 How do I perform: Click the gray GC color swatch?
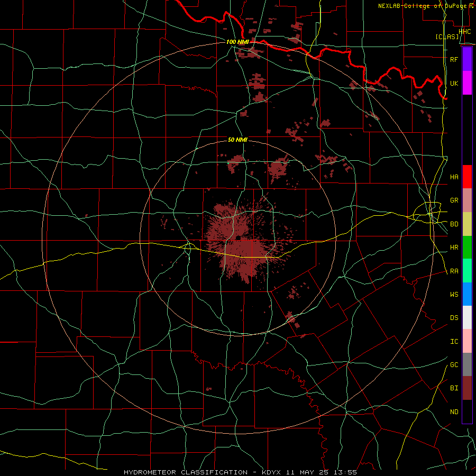point(467,364)
